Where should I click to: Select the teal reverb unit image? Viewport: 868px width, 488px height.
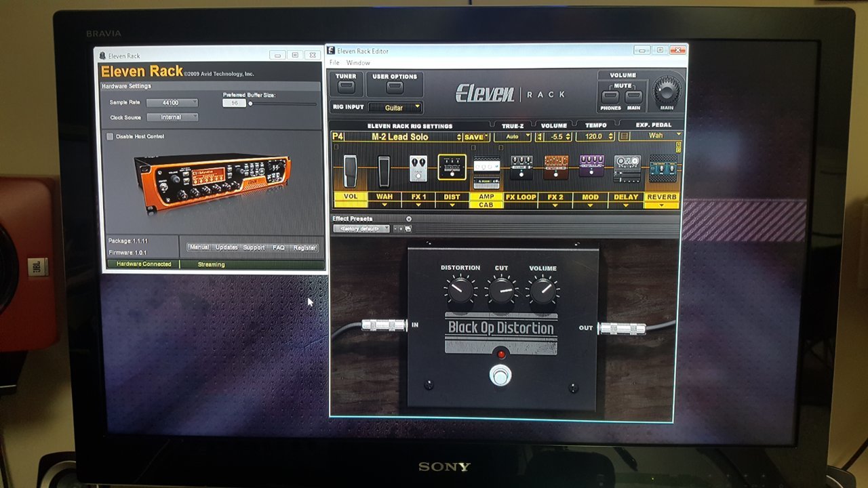[663, 168]
